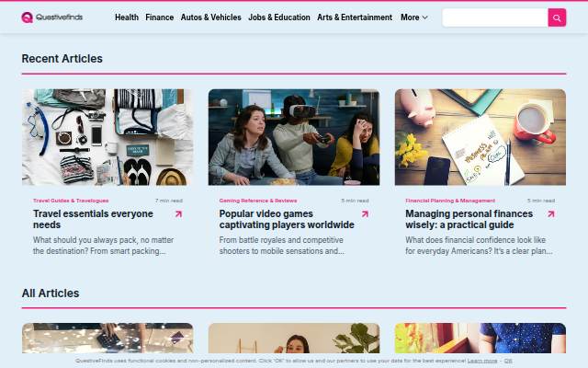Viewport: 588px width, 368px height.
Task: Open Arts & Entertainment category
Action: point(355,17)
